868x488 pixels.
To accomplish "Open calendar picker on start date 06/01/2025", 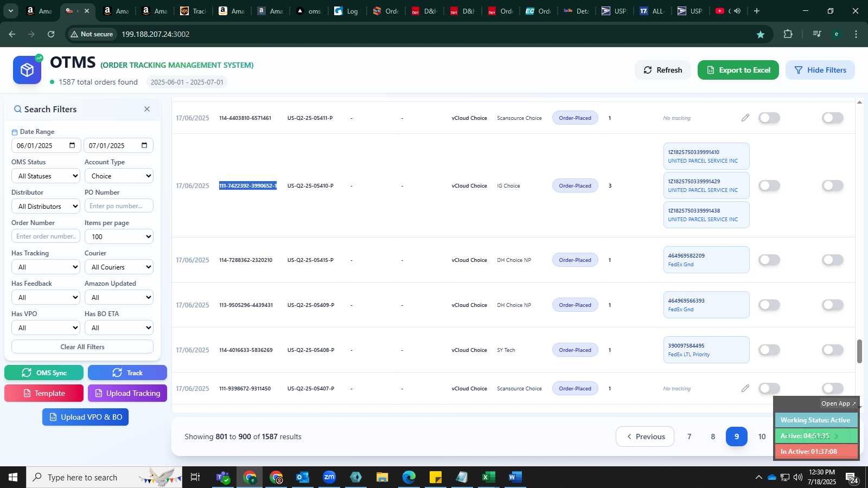I will pyautogui.click(x=72, y=145).
